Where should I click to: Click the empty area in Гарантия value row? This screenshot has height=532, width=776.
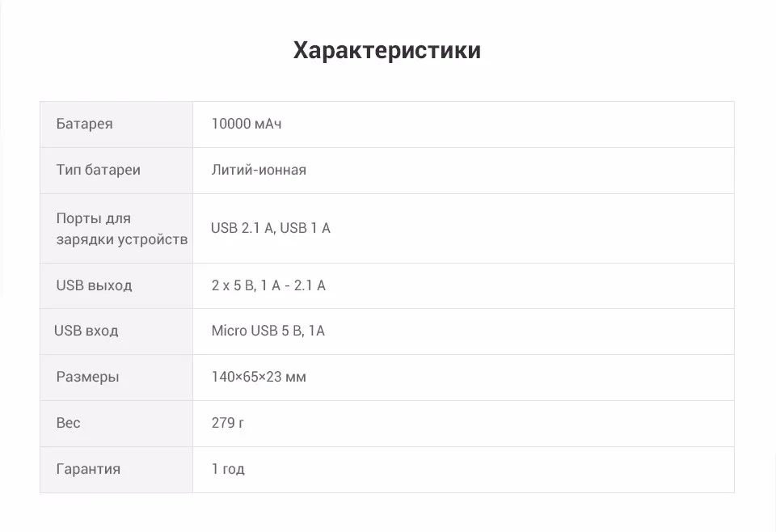(x=489, y=470)
